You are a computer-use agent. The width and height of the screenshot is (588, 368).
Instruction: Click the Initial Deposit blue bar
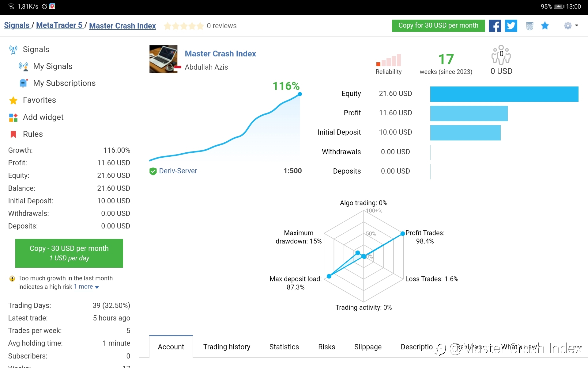coord(465,133)
